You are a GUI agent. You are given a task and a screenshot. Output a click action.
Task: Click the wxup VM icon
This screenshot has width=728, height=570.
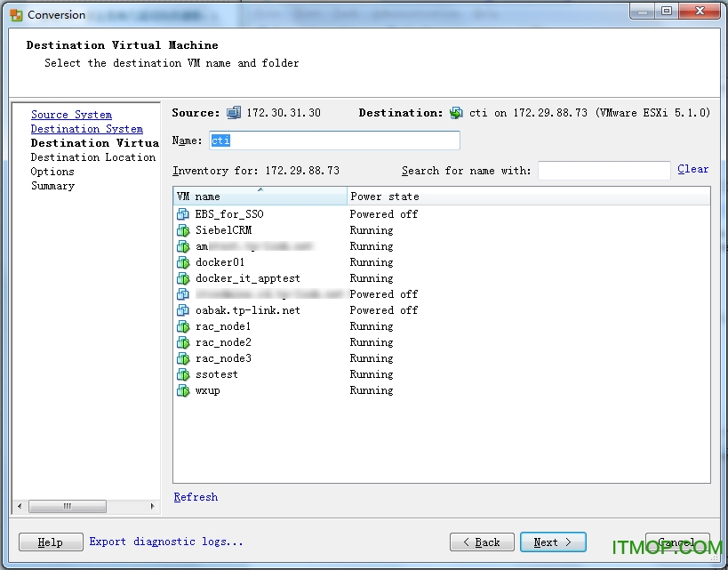[x=183, y=390]
